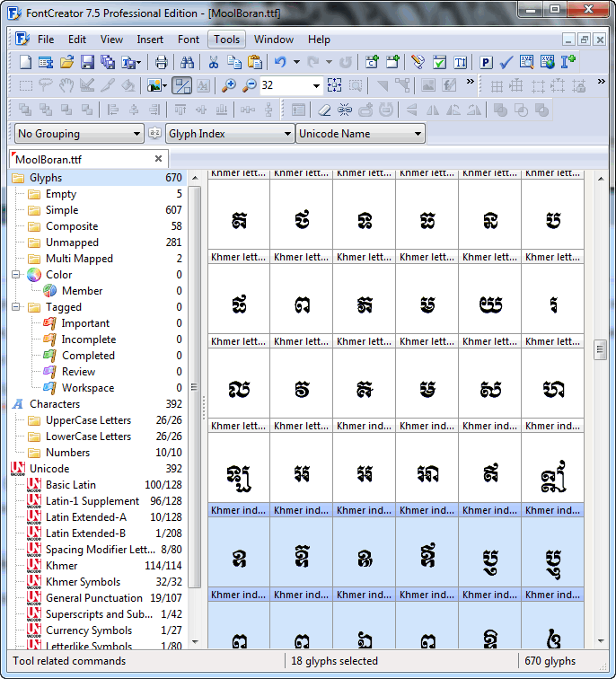Open the Unicode Name caption dropdown
616x679 pixels.
[x=360, y=134]
